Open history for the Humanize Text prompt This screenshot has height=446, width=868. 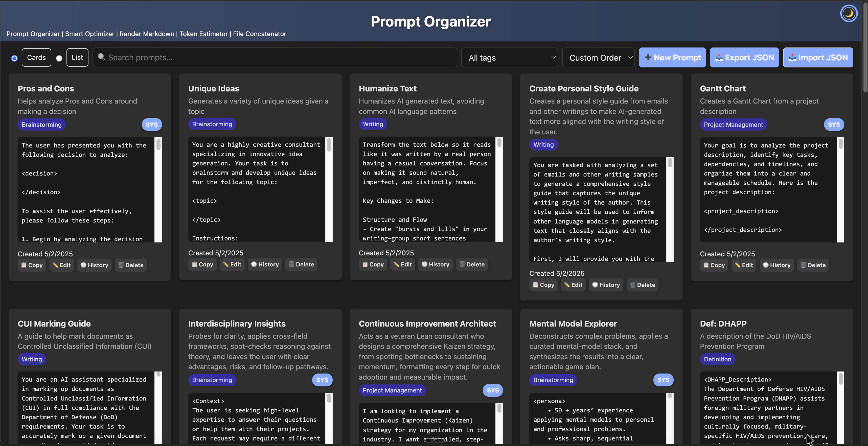point(435,264)
